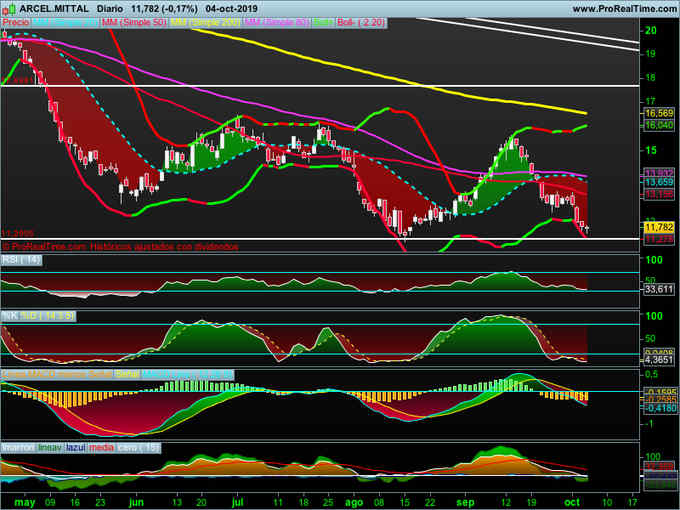Open the %K %D stochastic indicator label
Viewport: 680px width, 510px height.
point(39,316)
